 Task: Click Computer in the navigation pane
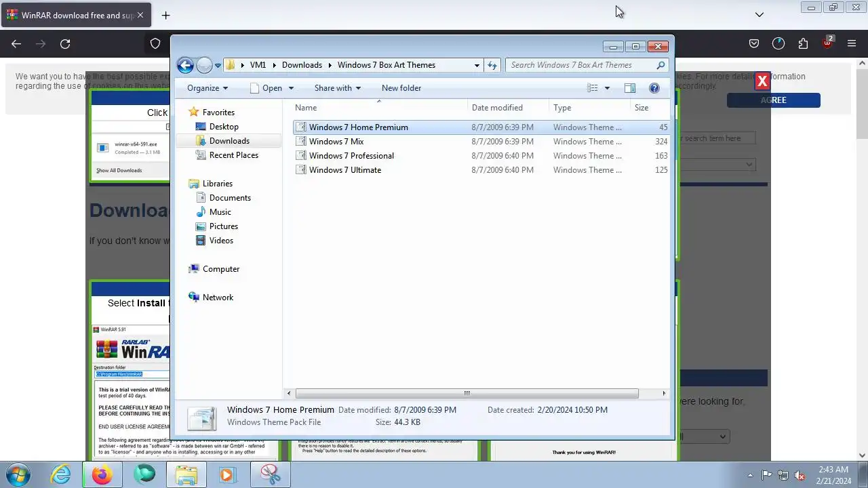tap(221, 269)
